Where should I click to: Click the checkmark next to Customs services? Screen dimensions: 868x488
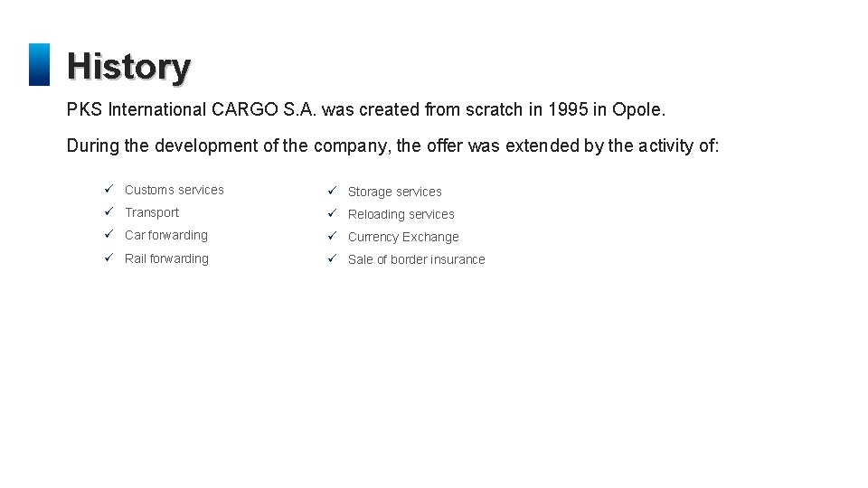click(107, 190)
